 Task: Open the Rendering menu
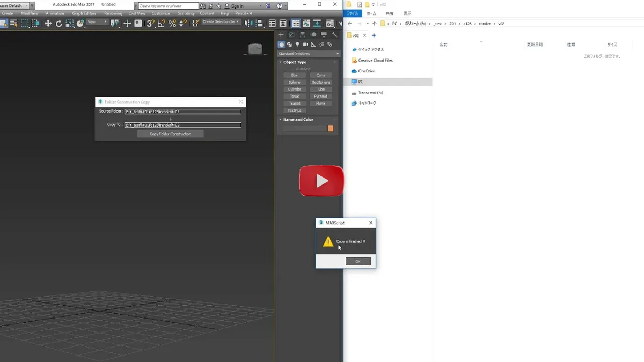pos(113,13)
